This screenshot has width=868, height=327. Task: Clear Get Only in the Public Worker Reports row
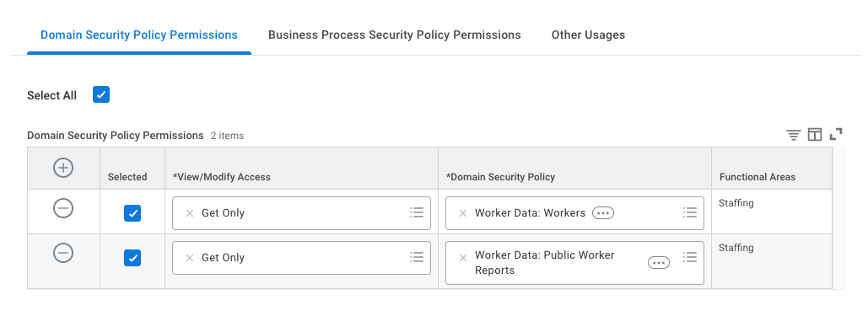tap(189, 258)
